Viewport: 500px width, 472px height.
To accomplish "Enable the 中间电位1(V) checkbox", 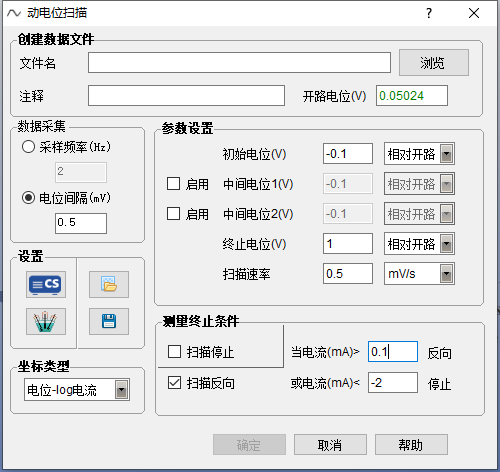I will [x=173, y=184].
